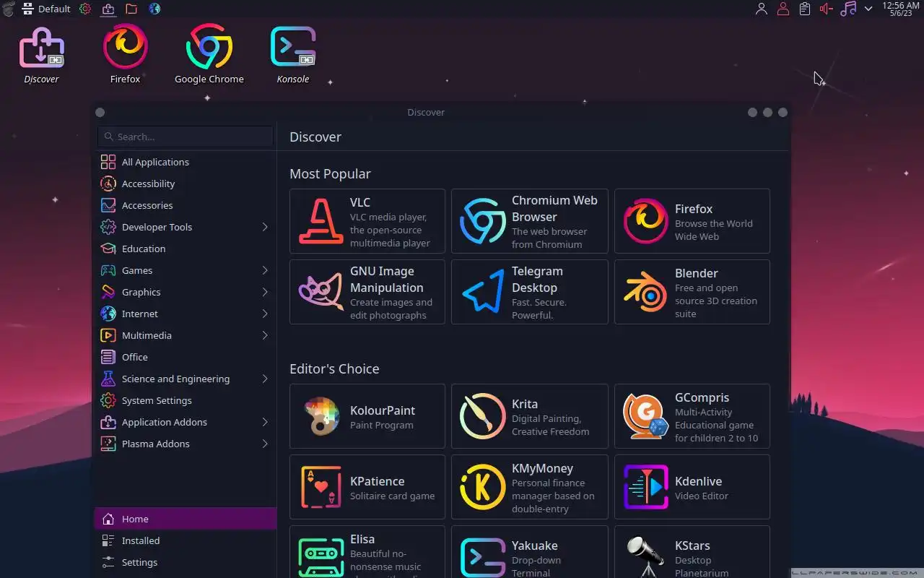Launch Firefox from the desktop icon
The image size is (924, 578).
pos(125,46)
